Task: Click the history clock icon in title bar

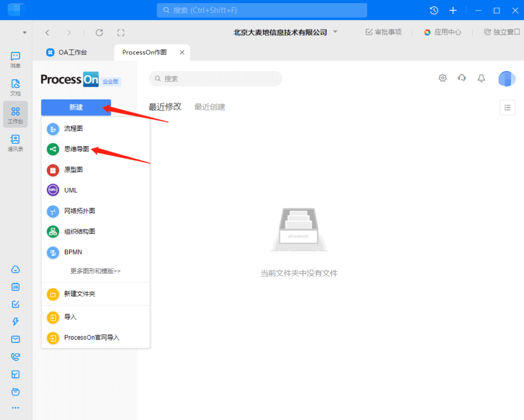Action: point(434,10)
